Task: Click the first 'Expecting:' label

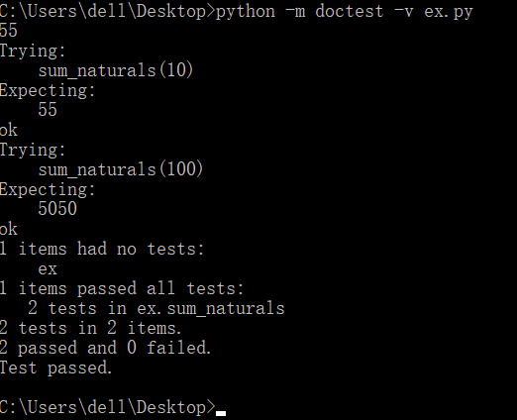Action: [x=48, y=90]
